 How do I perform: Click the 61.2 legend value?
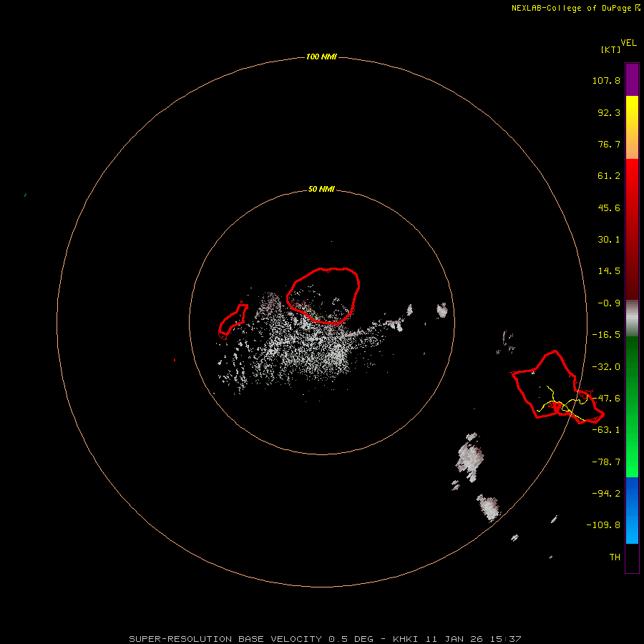(x=609, y=176)
